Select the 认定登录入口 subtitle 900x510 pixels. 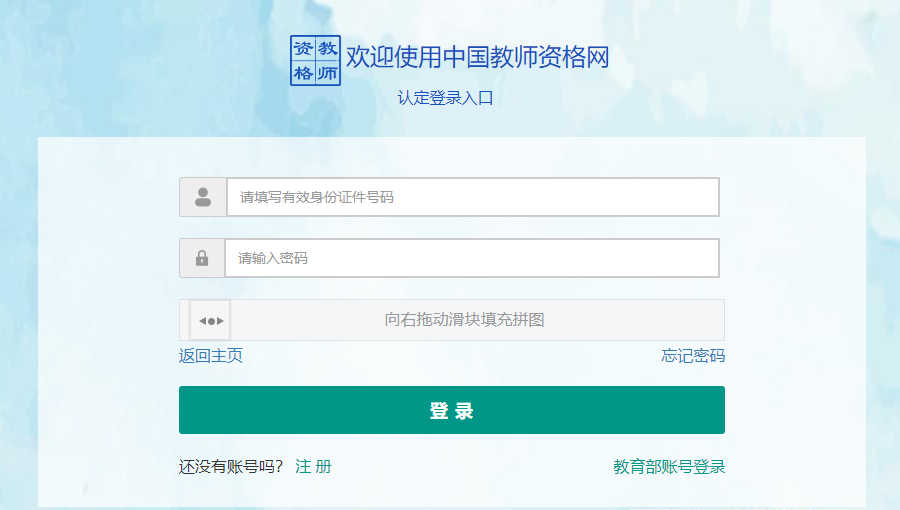(445, 98)
